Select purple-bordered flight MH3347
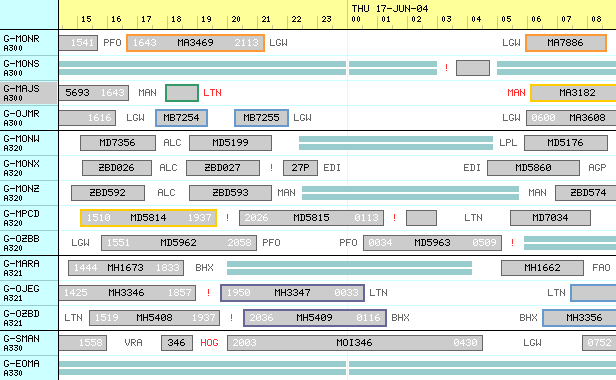This screenshot has width=616, height=380. coord(292,293)
